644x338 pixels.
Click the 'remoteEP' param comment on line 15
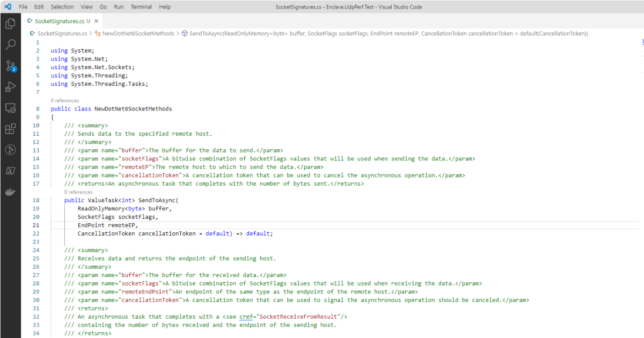tap(194, 167)
